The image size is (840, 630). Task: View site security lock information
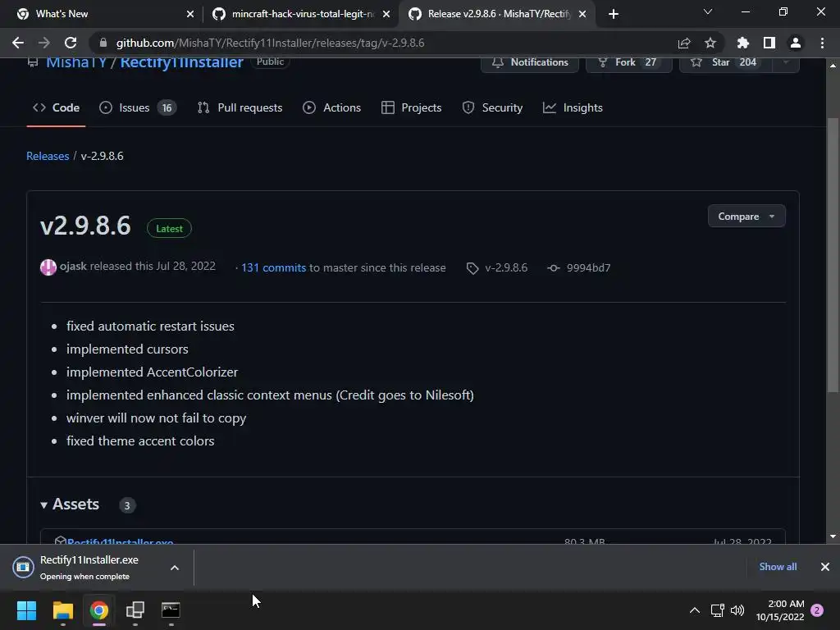tap(103, 43)
